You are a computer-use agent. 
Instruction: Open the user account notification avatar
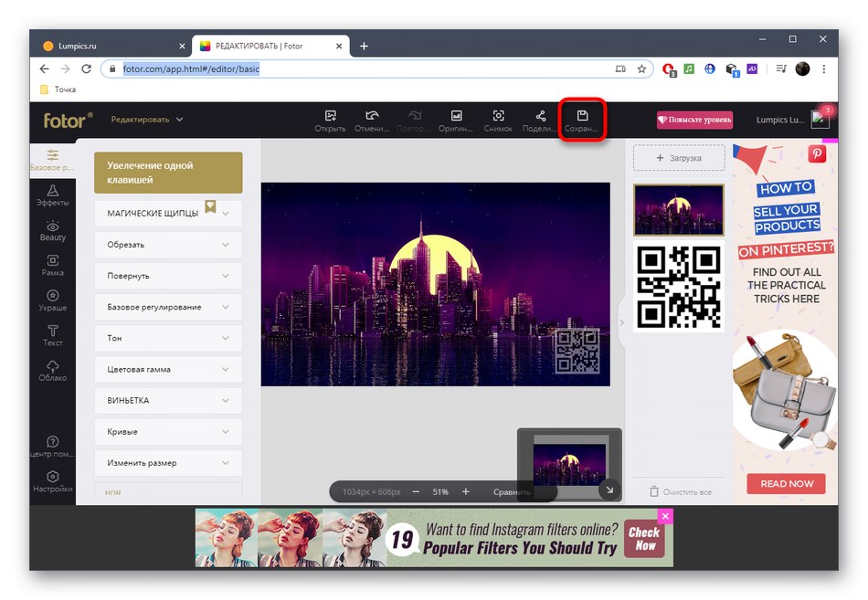click(x=820, y=119)
